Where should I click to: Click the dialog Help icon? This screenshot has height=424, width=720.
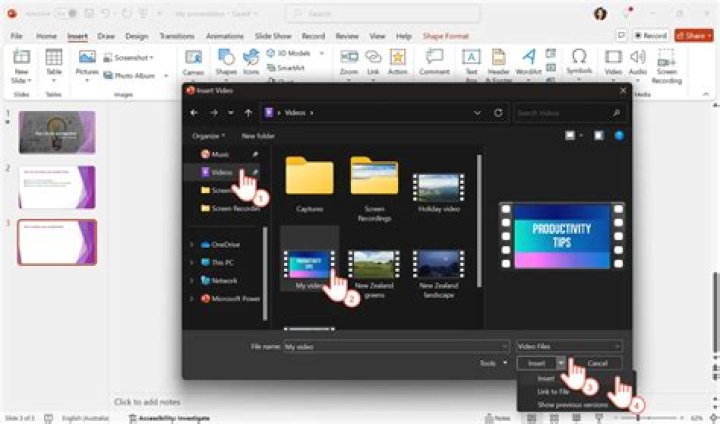pyautogui.click(x=619, y=135)
